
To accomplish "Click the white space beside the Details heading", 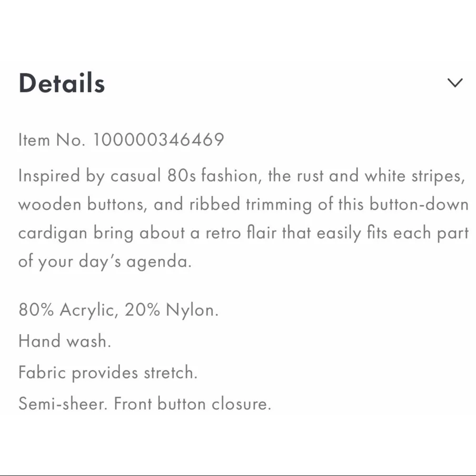I will 262,83.
